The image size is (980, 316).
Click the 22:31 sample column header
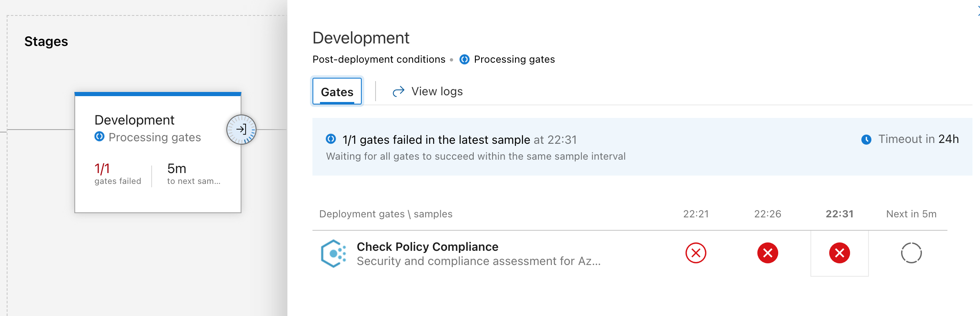tap(839, 214)
